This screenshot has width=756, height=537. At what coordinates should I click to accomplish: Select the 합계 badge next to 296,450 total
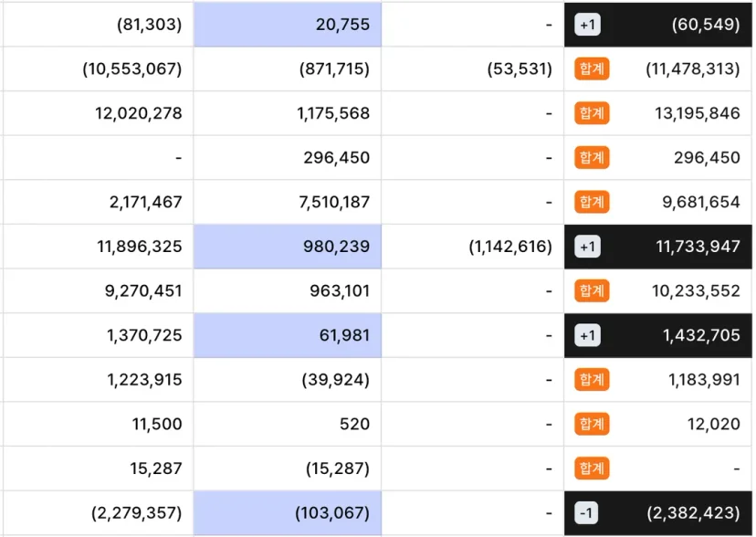click(x=592, y=158)
